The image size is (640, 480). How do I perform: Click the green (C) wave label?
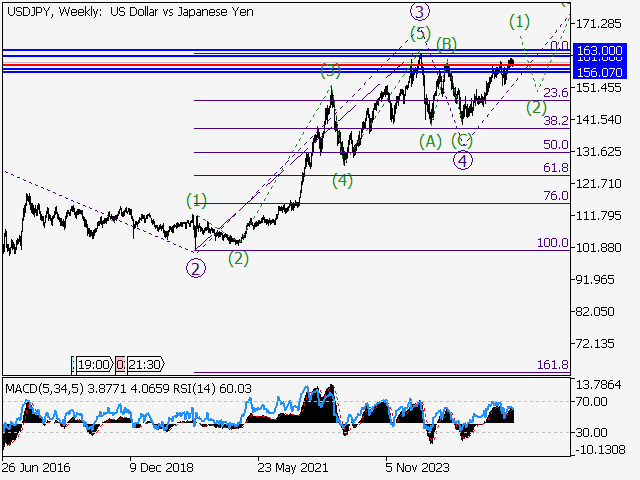point(462,140)
